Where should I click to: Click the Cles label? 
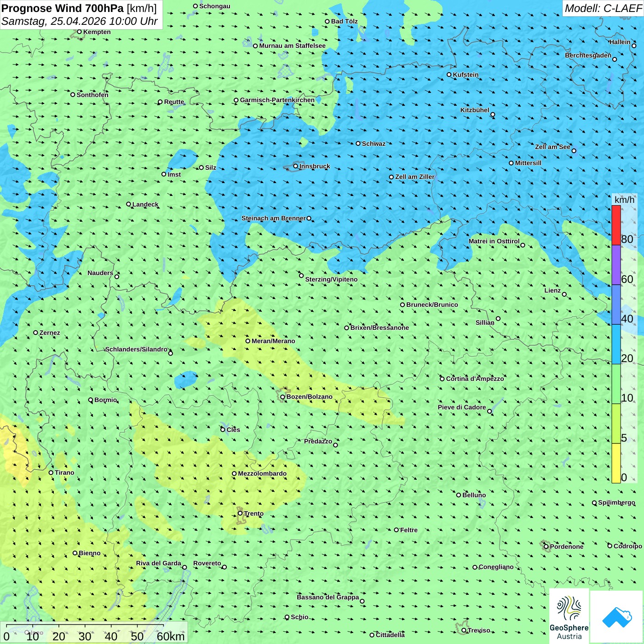pyautogui.click(x=233, y=430)
